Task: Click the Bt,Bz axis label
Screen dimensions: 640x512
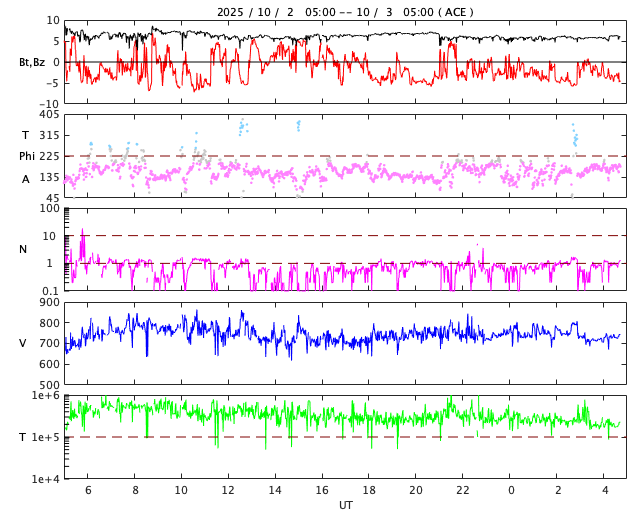Action: coord(32,62)
